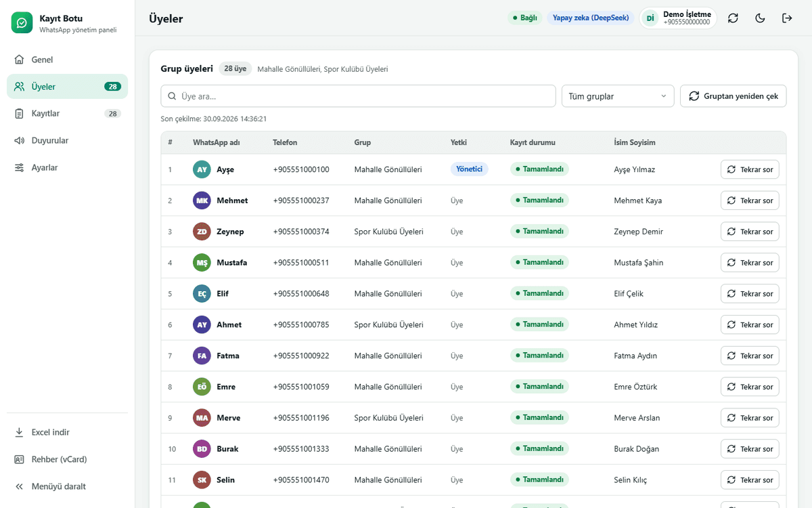Viewport: 812px width, 508px height.
Task: Download Excel file via Excel indir
Action: pos(67,432)
